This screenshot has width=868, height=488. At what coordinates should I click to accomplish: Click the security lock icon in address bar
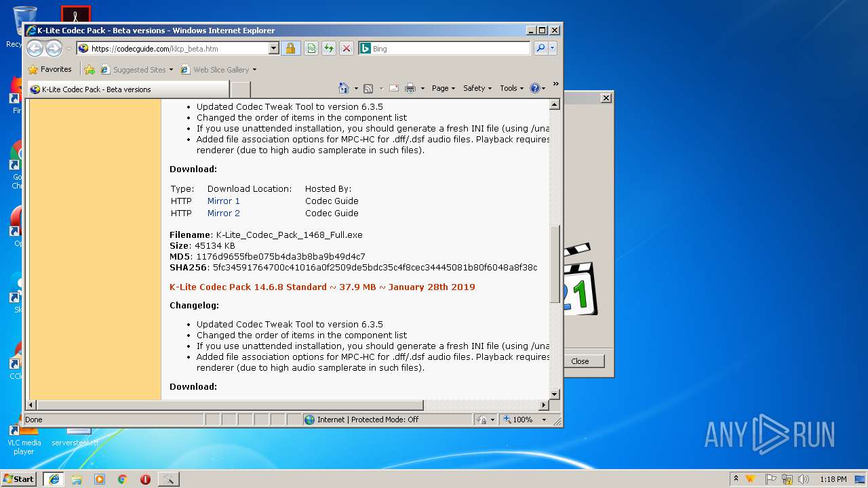click(290, 48)
